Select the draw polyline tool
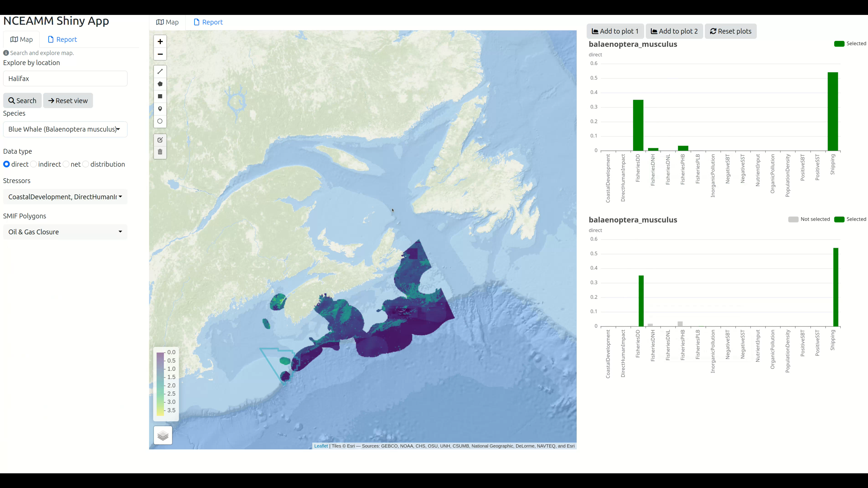The image size is (868, 488). [160, 71]
